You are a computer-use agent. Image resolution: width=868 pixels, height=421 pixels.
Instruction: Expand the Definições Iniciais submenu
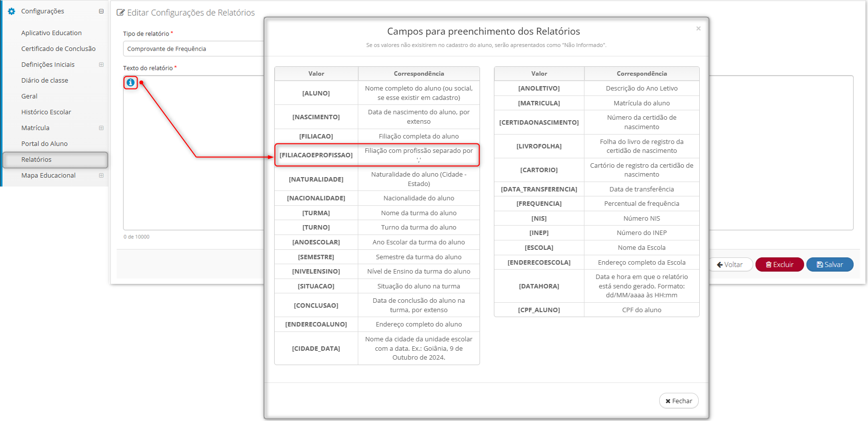(x=101, y=64)
